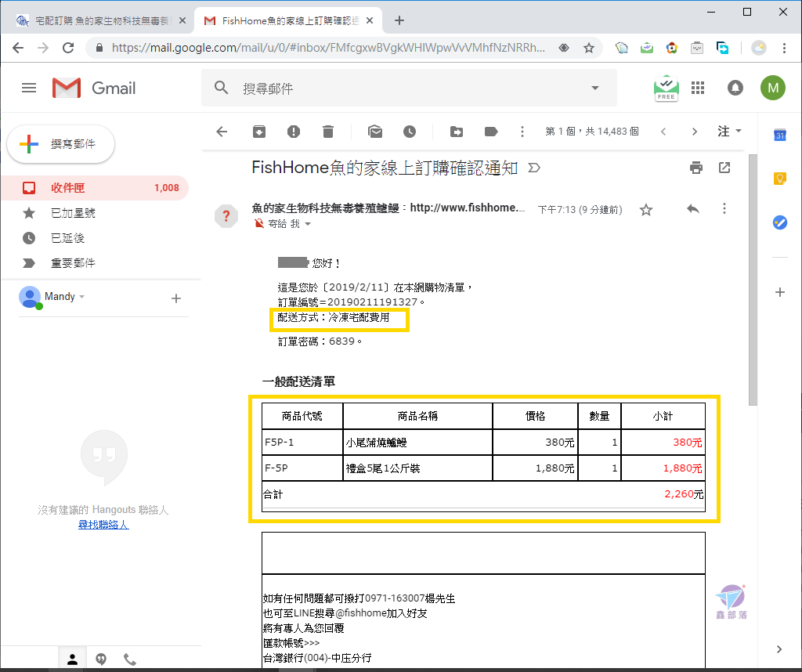Screen dimensions: 802x672
Task: Open a new browser tab
Action: tap(399, 20)
